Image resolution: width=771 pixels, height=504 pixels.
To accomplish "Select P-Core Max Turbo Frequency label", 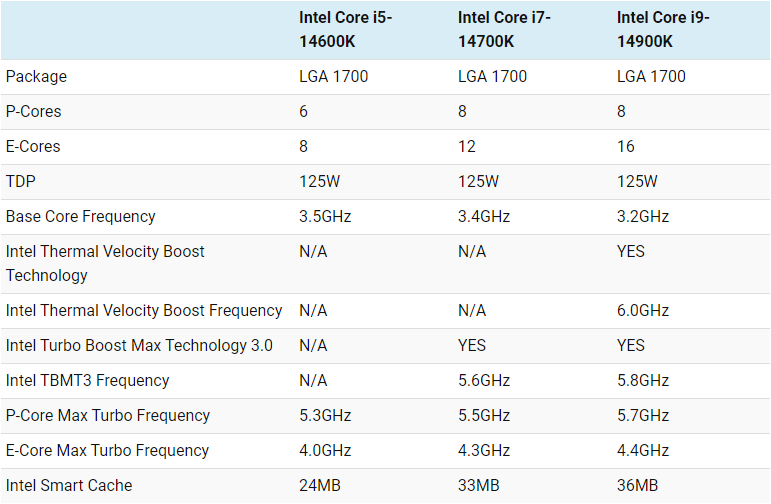I will pos(108,415).
